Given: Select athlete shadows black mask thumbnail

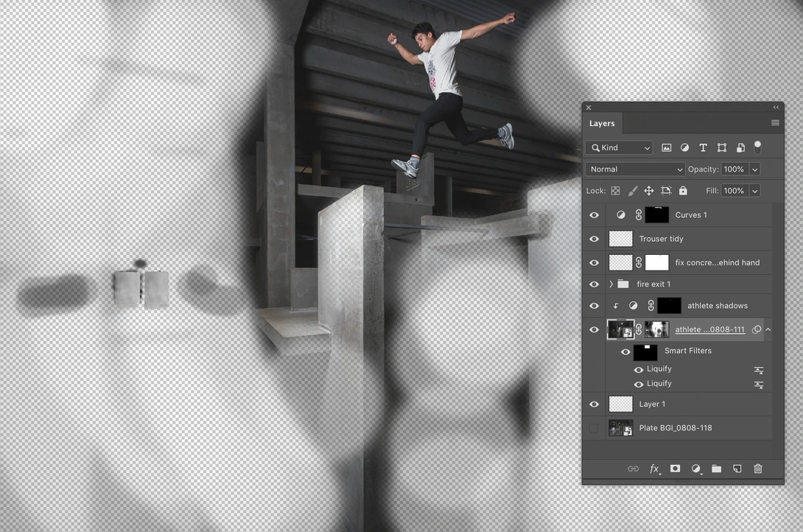Looking at the screenshot, I should tap(670, 306).
